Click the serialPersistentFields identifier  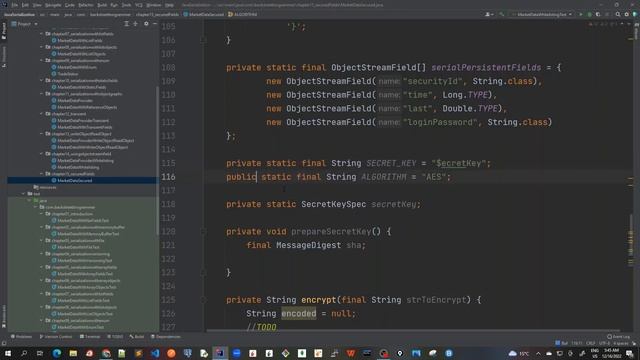coord(486,68)
